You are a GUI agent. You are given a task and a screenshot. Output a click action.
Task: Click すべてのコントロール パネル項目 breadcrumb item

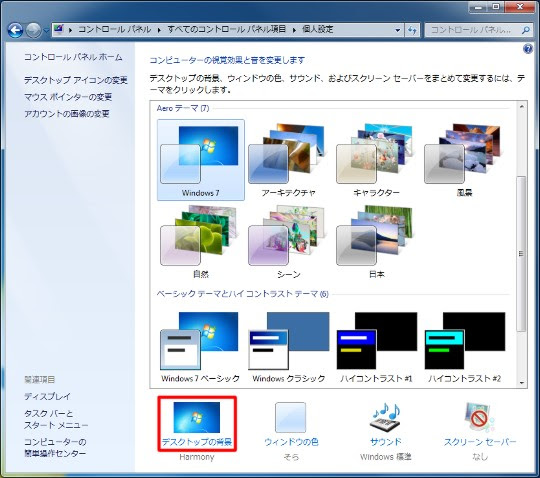point(227,30)
